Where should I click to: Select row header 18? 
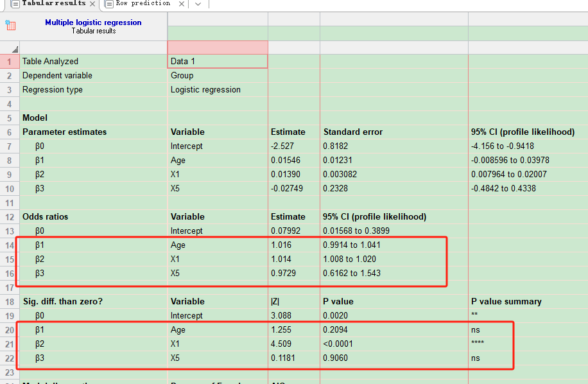10,302
